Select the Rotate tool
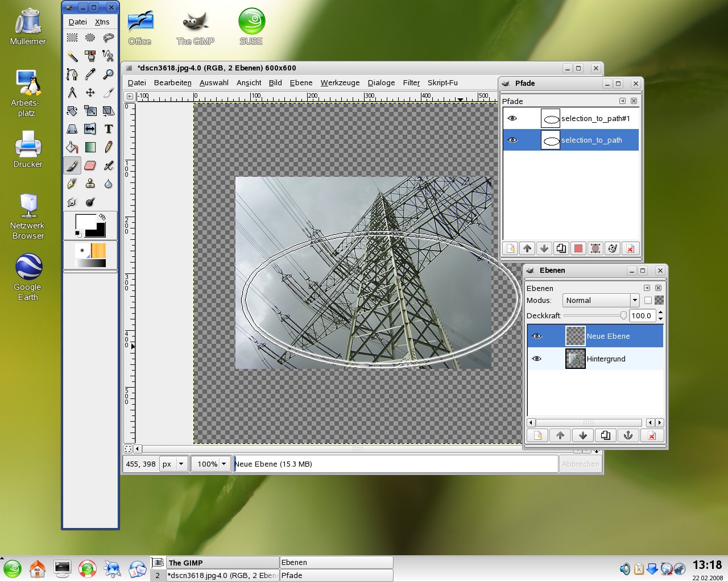 tap(72, 110)
